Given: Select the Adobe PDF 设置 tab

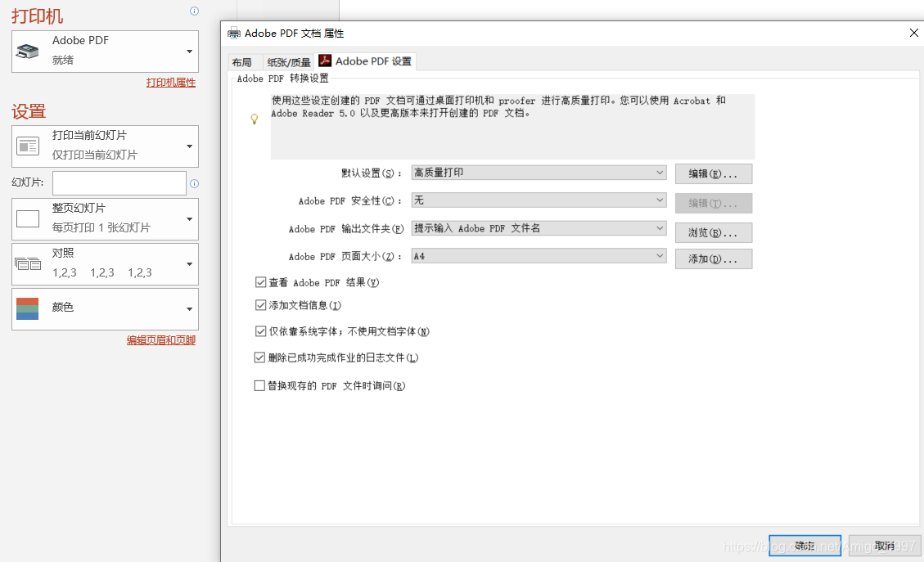Looking at the screenshot, I should (x=366, y=61).
